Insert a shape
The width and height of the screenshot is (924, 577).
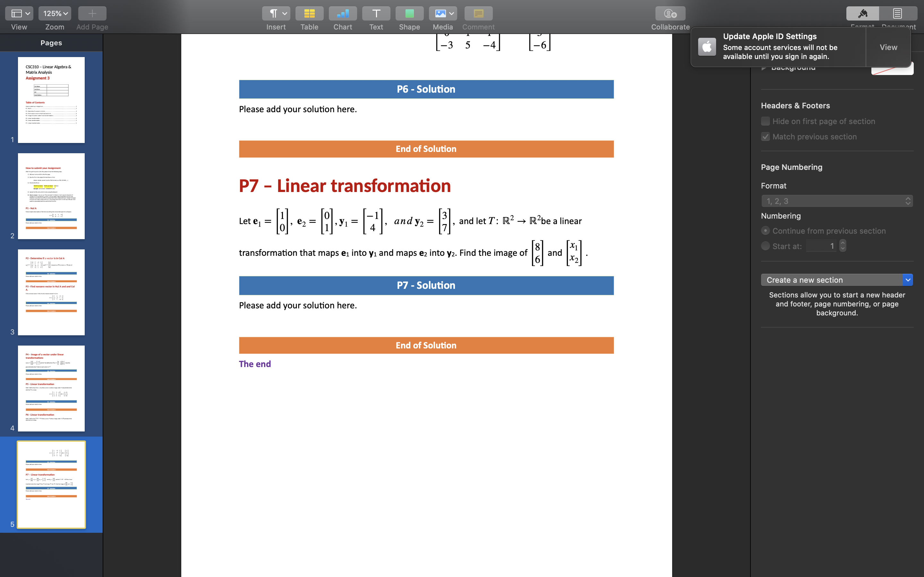tap(409, 13)
